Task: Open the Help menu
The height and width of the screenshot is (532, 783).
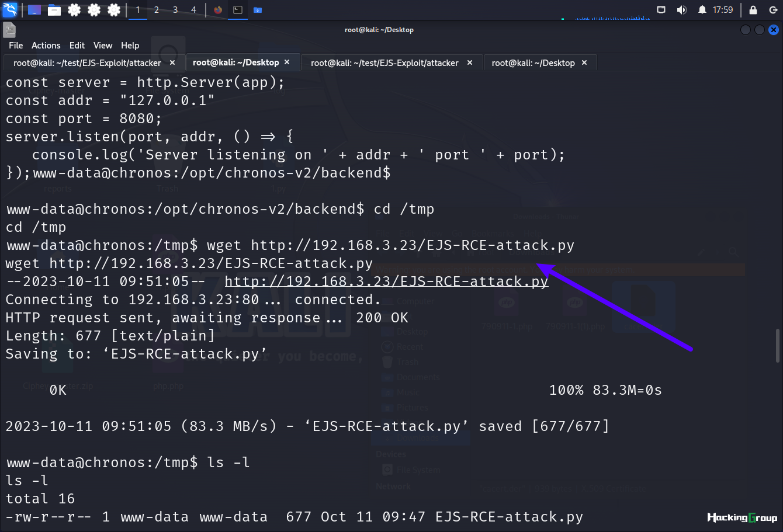Action: [x=130, y=46]
